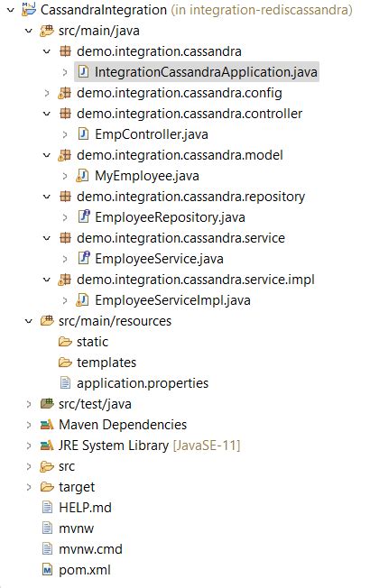Select EmployeeService.java in the tree

159,259
